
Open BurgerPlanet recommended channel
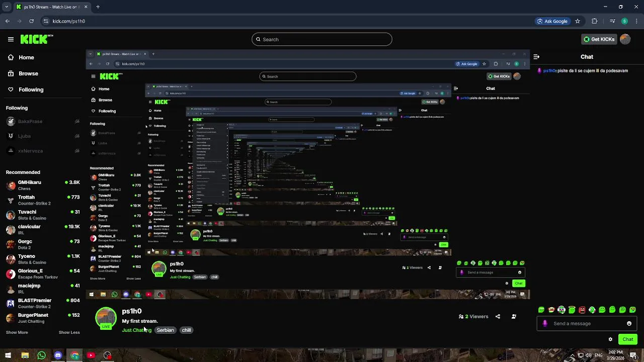coord(43,318)
